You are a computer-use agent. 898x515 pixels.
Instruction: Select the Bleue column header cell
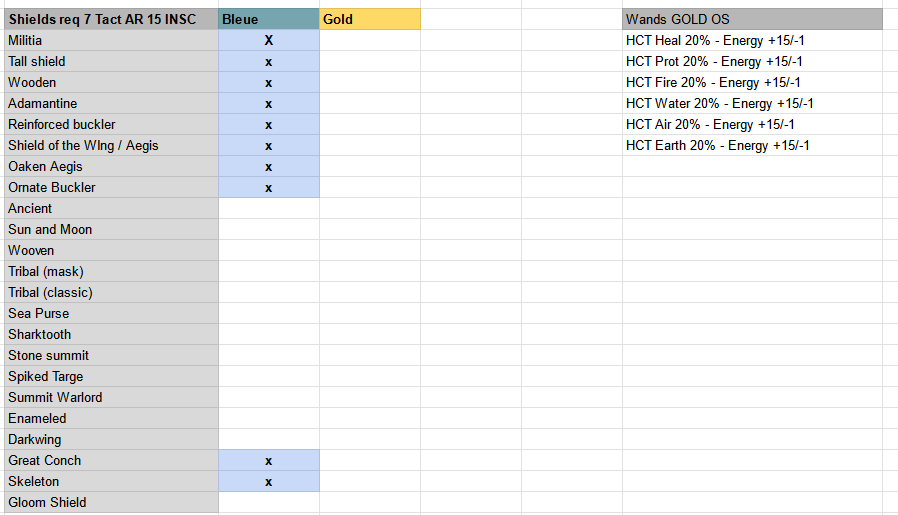[268, 19]
